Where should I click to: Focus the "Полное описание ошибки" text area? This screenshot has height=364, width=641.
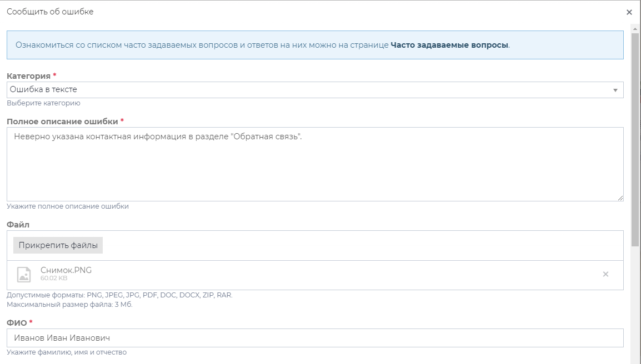[x=314, y=164]
